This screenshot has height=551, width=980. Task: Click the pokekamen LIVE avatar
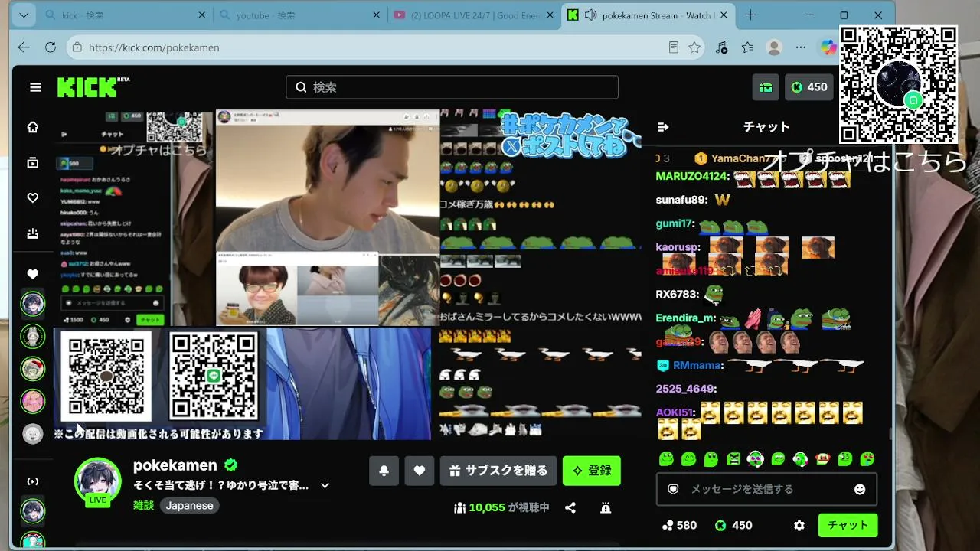coord(97,481)
